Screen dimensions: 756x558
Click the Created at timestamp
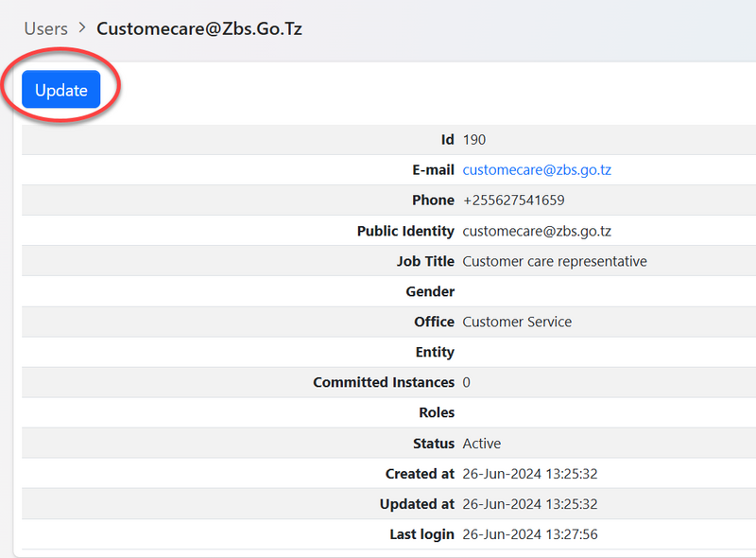[529, 473]
